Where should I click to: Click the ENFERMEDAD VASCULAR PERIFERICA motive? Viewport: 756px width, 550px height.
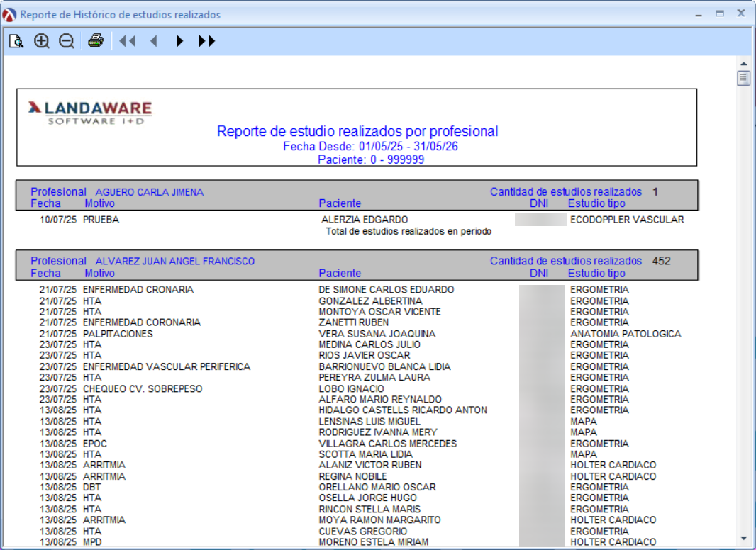click(167, 367)
